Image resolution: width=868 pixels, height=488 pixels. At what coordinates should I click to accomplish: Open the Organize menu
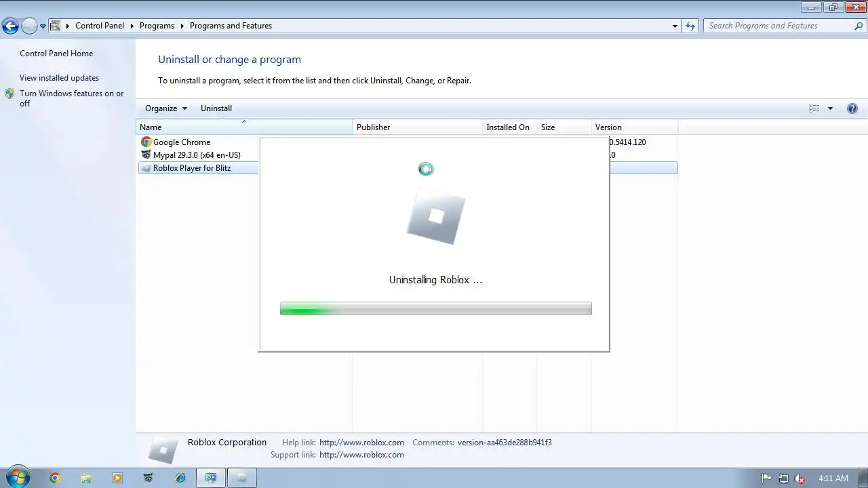[x=165, y=108]
